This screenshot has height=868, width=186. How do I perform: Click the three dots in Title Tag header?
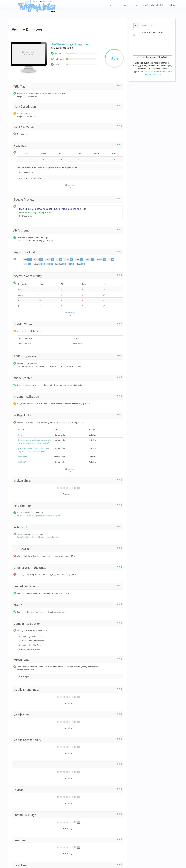click(120, 86)
